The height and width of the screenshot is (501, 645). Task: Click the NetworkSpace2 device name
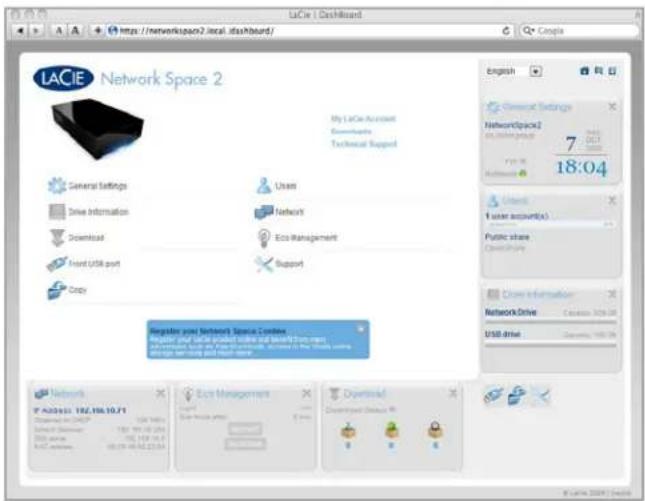point(513,125)
